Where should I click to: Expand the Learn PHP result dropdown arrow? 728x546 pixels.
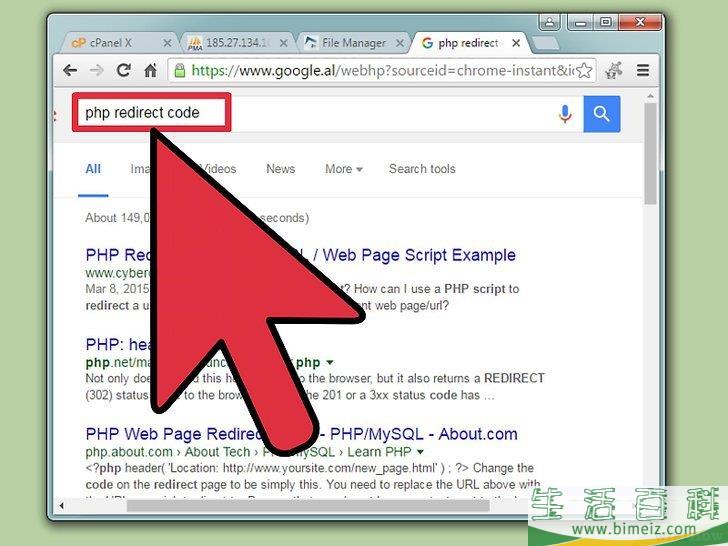click(x=420, y=452)
